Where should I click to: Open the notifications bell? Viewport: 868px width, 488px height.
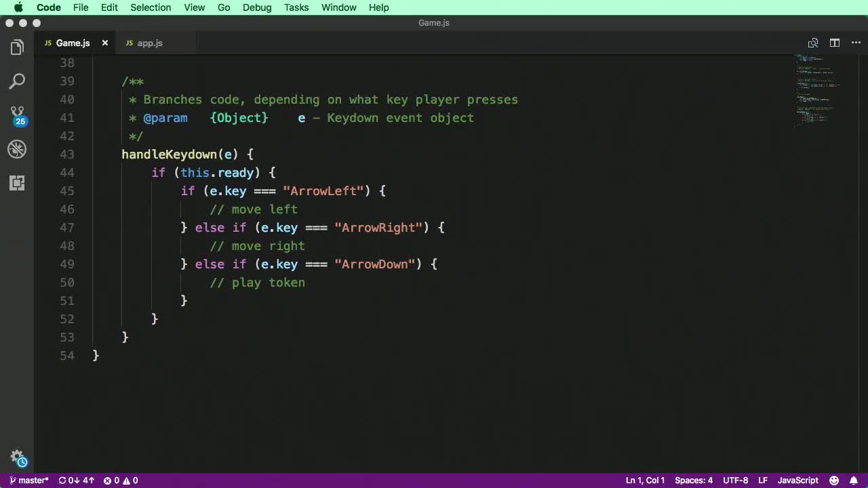(x=854, y=481)
